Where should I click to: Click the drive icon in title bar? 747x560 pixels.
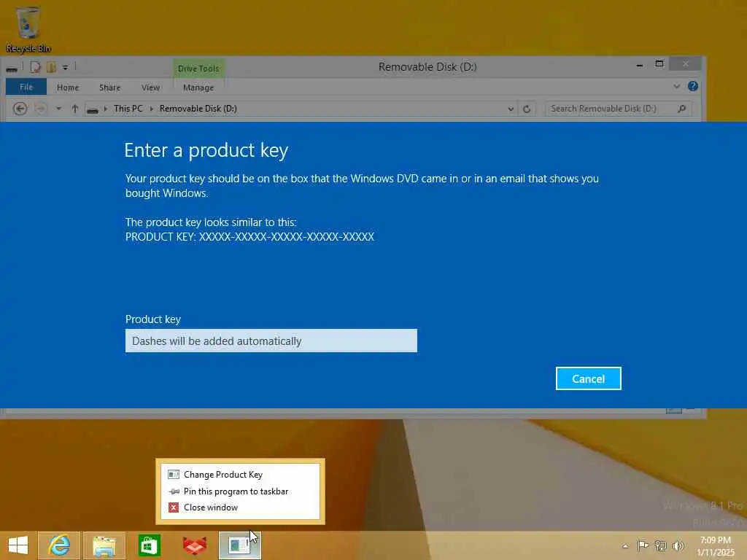12,69
